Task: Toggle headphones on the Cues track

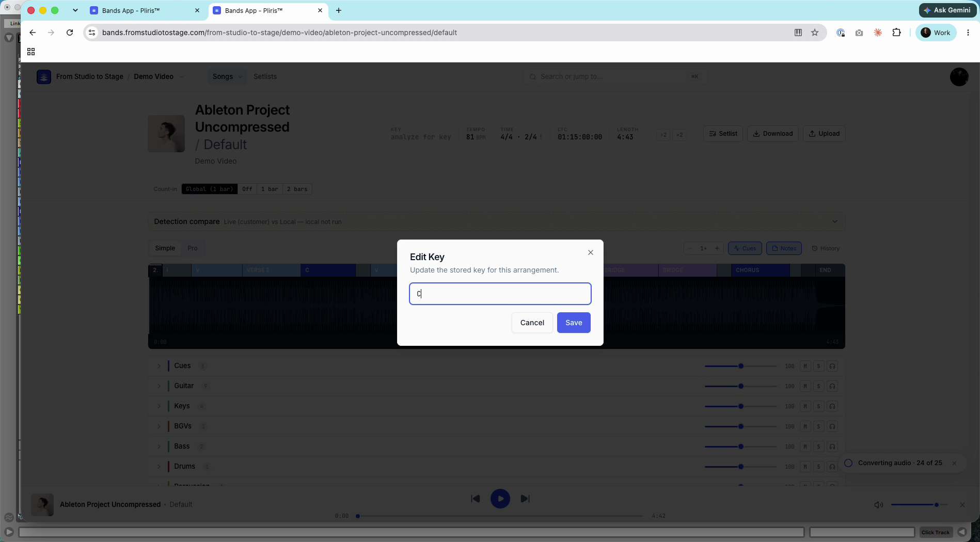Action: [x=832, y=366]
